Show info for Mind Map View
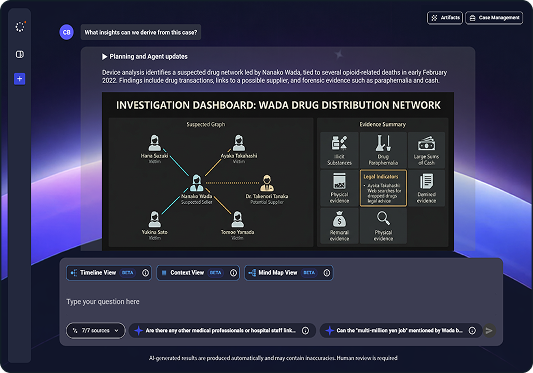 click(x=327, y=273)
